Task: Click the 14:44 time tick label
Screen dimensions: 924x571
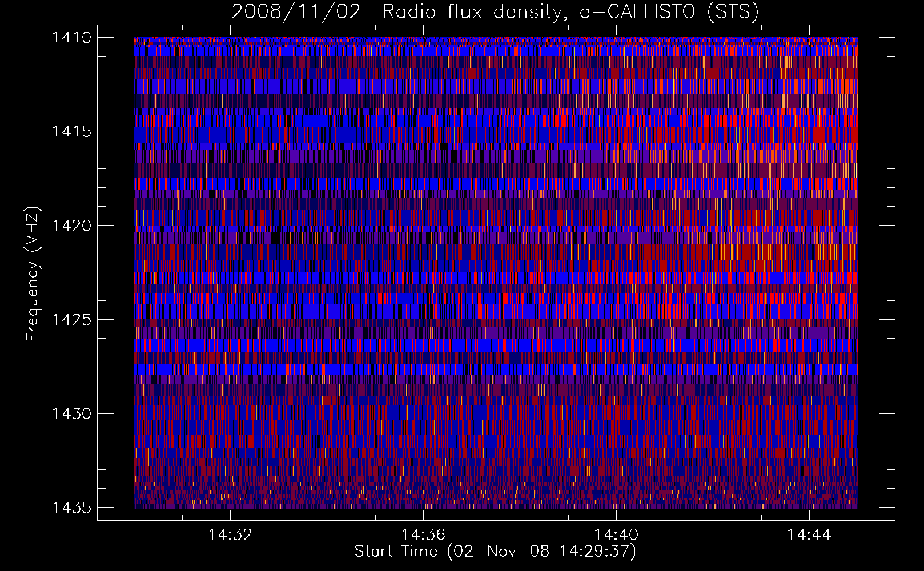Action: [x=809, y=535]
